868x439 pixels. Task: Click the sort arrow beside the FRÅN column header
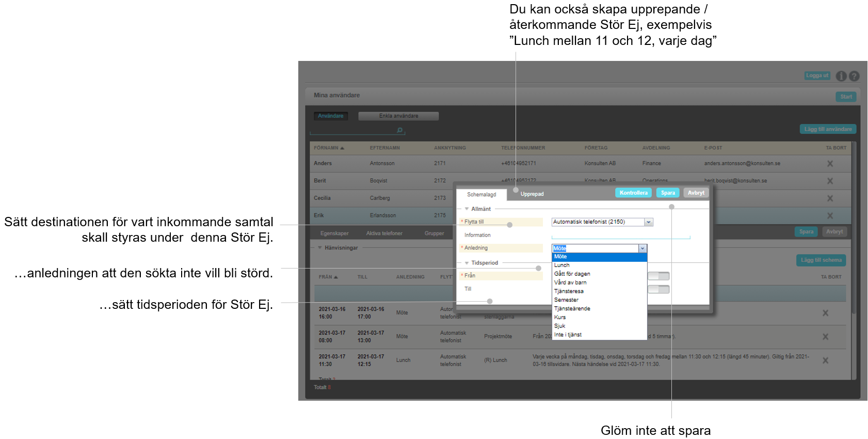336,277
